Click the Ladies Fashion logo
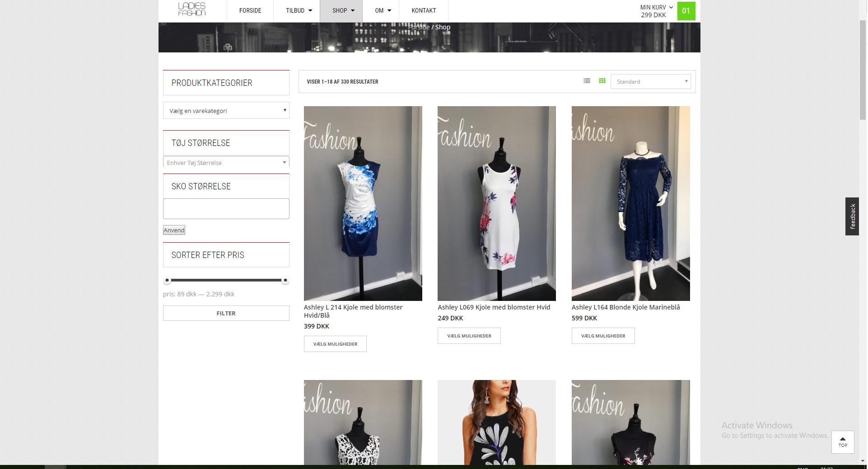This screenshot has width=868, height=469. coord(192,9)
